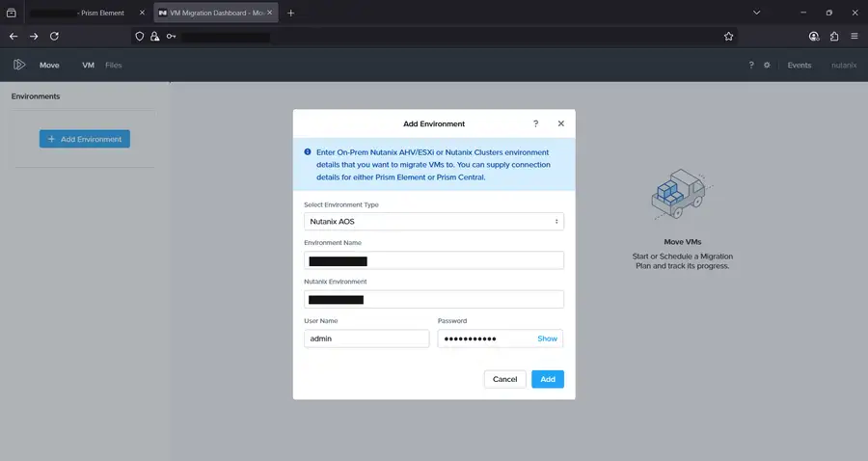Image resolution: width=868 pixels, height=461 pixels.
Task: Open the Firefox account icon
Action: pyautogui.click(x=814, y=36)
